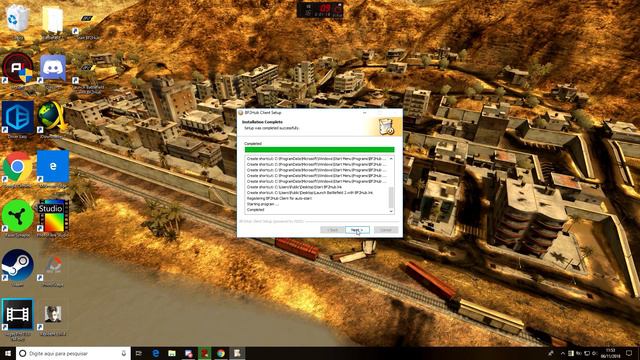
Task: Open the red-black circular app shortcut with shield
Action: (x=18, y=69)
